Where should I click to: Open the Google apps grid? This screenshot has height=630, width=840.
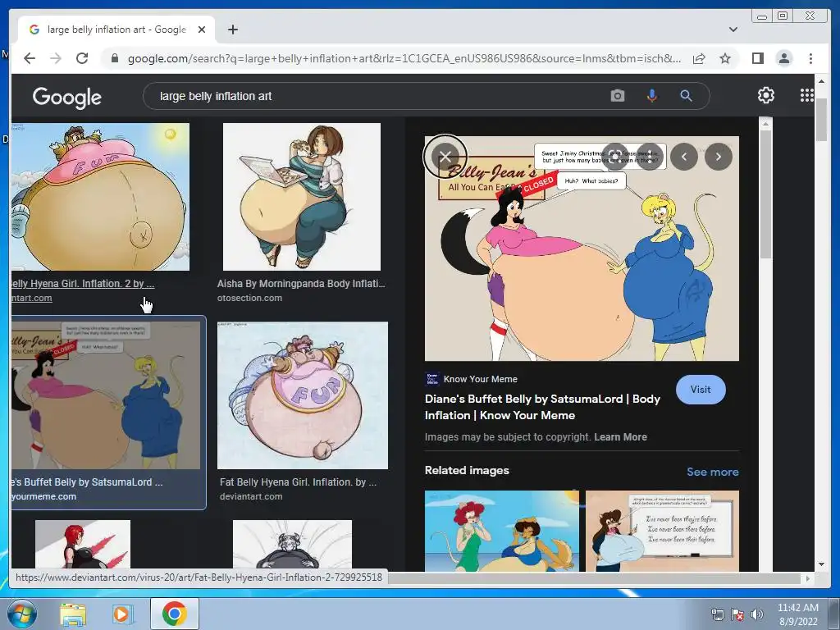click(807, 95)
